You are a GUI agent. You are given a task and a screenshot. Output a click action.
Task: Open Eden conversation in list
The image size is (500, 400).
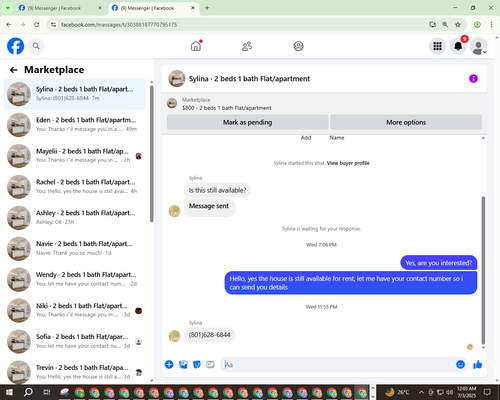[x=74, y=125]
